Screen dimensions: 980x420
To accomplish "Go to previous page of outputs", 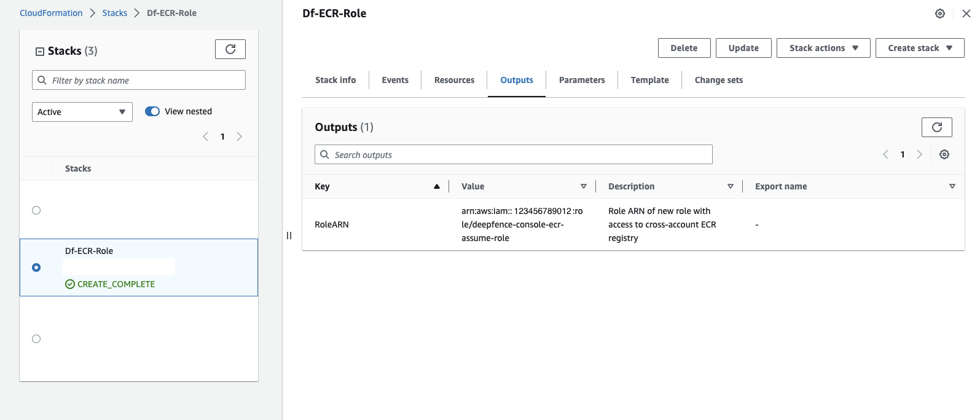I will 885,154.
